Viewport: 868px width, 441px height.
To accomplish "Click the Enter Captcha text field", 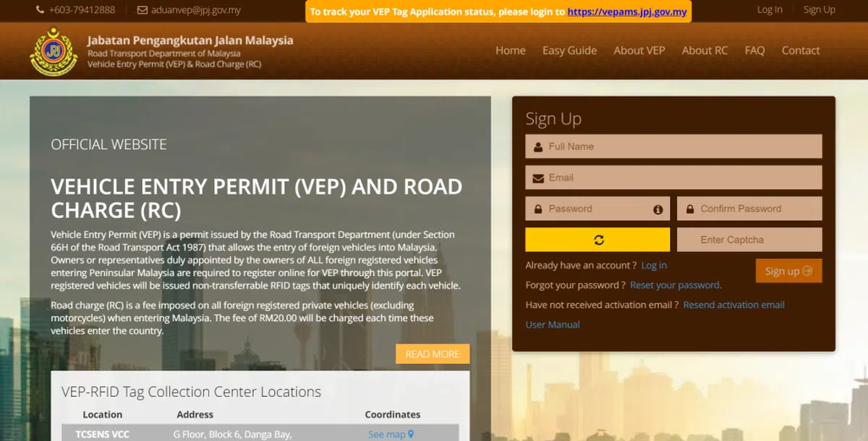I will pos(749,240).
